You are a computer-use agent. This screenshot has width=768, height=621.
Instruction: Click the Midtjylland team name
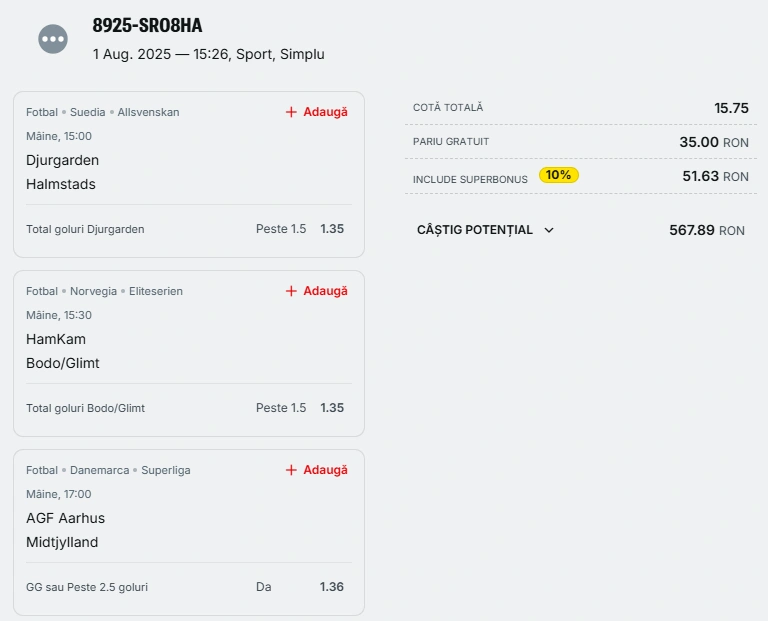pos(62,542)
